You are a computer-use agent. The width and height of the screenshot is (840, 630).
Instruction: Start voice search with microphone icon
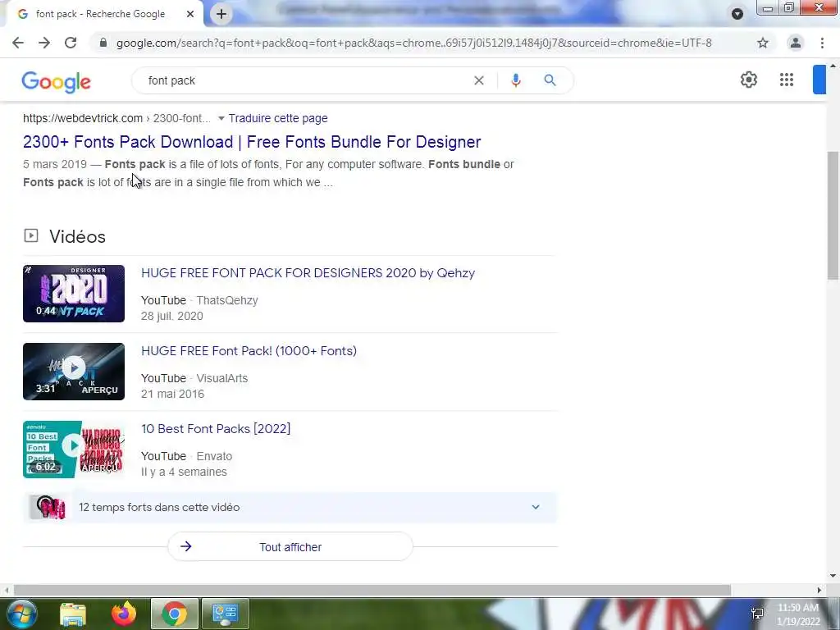click(515, 80)
